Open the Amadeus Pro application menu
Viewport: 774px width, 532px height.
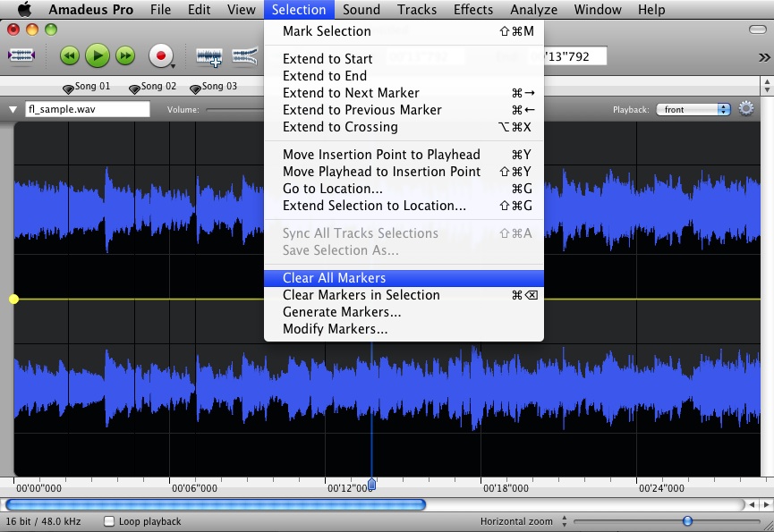pos(91,9)
